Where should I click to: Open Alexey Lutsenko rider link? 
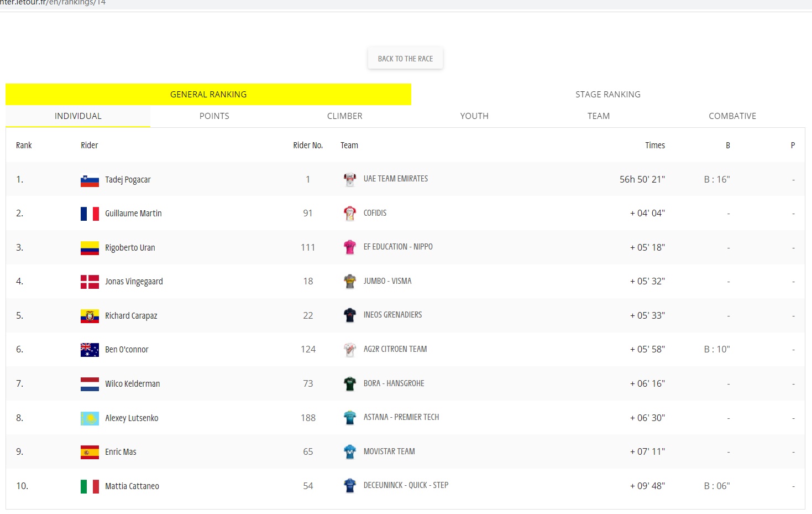pos(132,418)
